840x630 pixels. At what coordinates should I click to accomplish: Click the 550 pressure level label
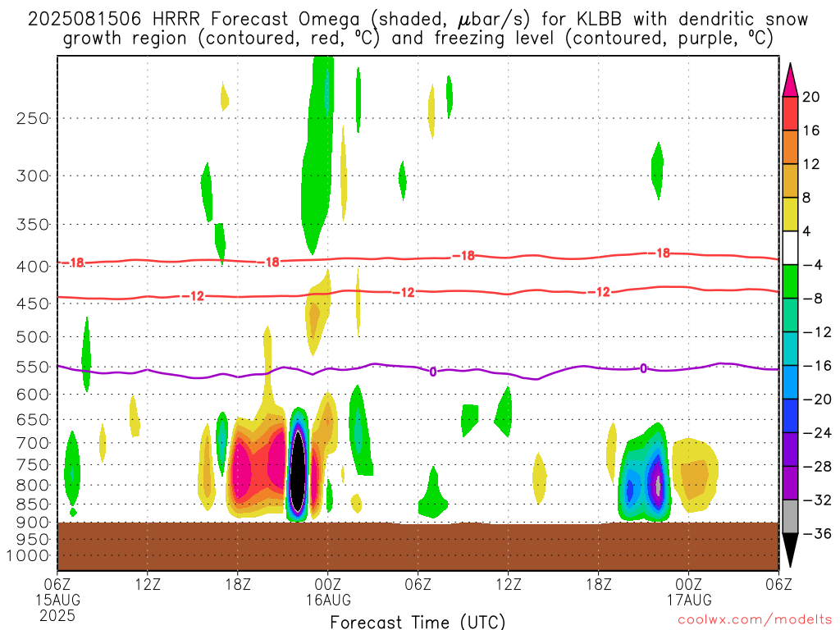tap(33, 367)
